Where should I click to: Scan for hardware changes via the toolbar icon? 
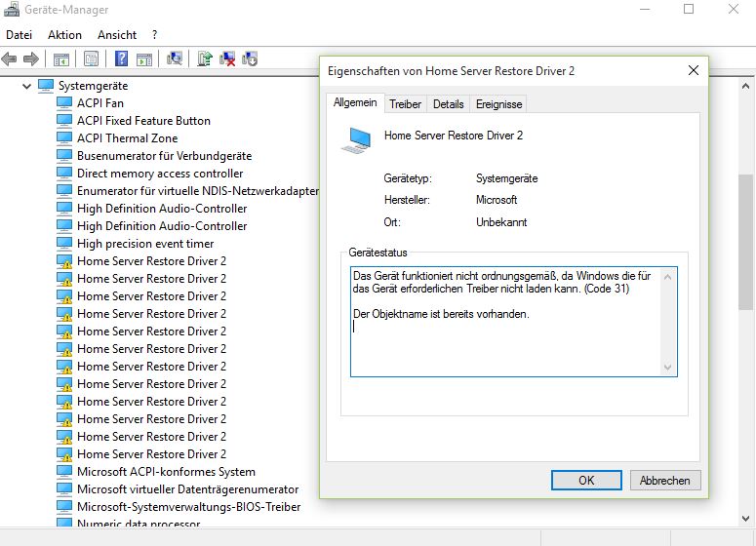(175, 58)
